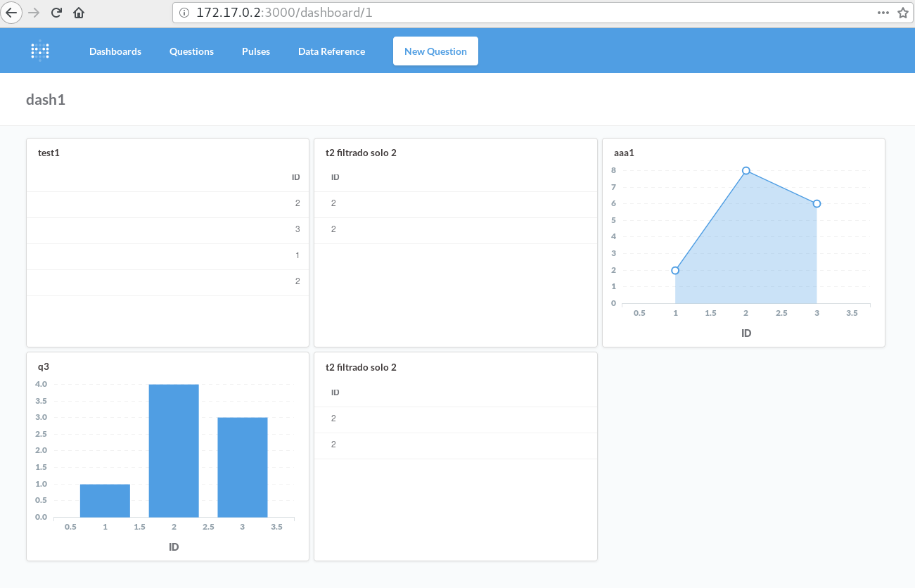Go back with browser back arrow
The image size is (915, 588).
pos(12,13)
